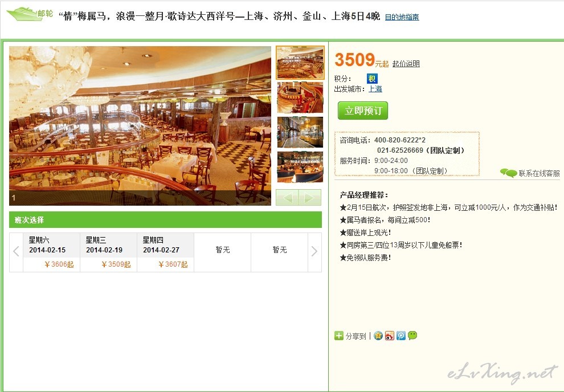Click the green plus share icon
Image resolution: width=564 pixels, height=392 pixels.
339,336
